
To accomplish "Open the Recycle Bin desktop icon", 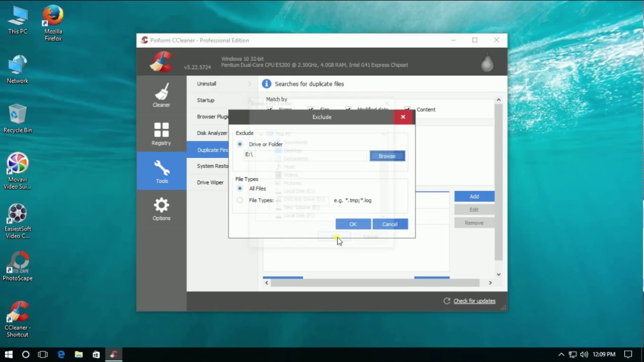I will pos(18,119).
